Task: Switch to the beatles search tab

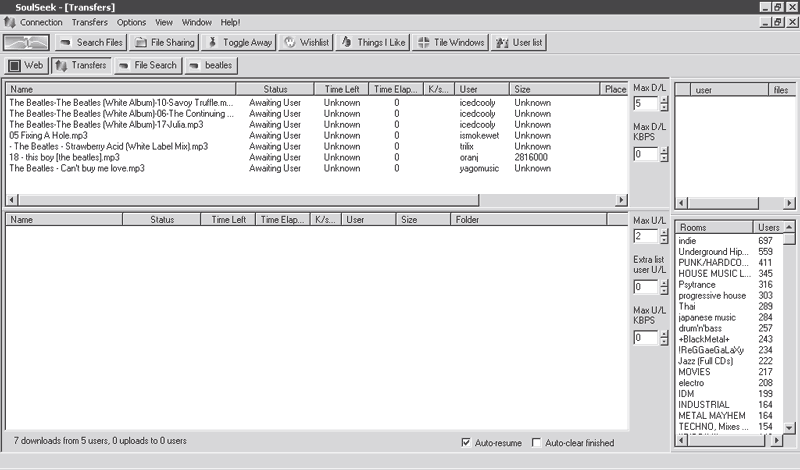Action: tap(210, 65)
